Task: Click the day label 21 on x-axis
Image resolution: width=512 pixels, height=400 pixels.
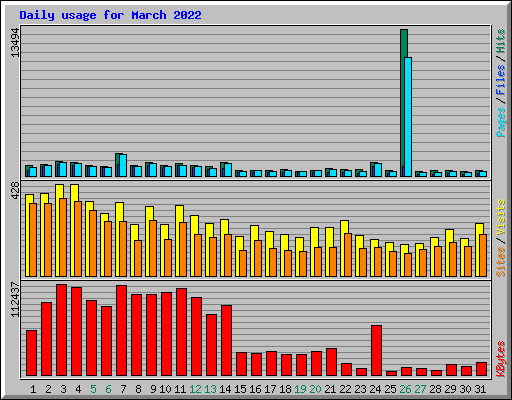Action: click(330, 389)
